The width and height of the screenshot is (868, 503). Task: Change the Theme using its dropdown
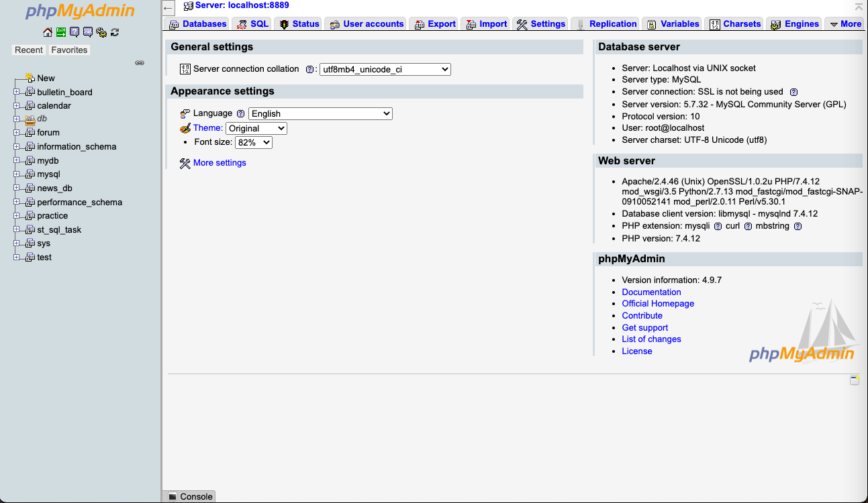tap(256, 128)
